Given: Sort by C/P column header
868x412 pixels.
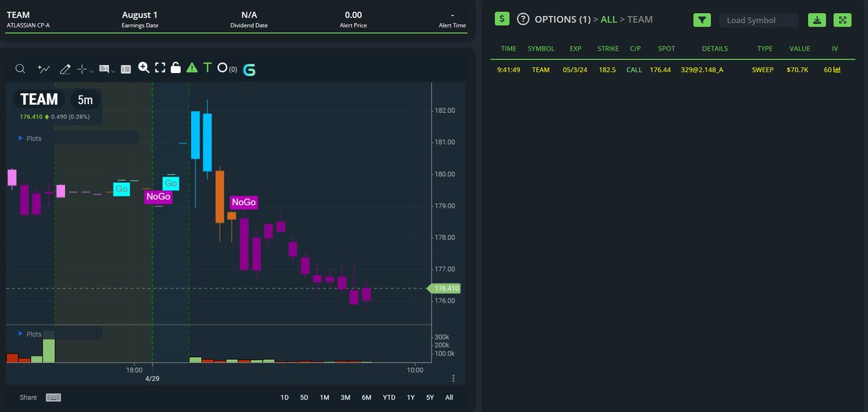Looking at the screenshot, I should pos(635,48).
